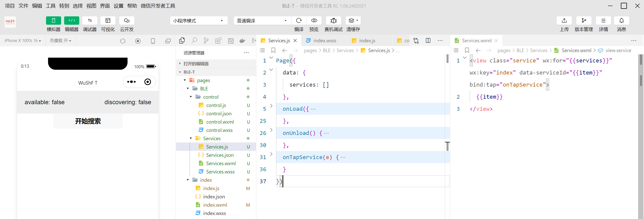Click the simulator phone device icon
This screenshot has width=644, height=219.
pyautogui.click(x=153, y=41)
